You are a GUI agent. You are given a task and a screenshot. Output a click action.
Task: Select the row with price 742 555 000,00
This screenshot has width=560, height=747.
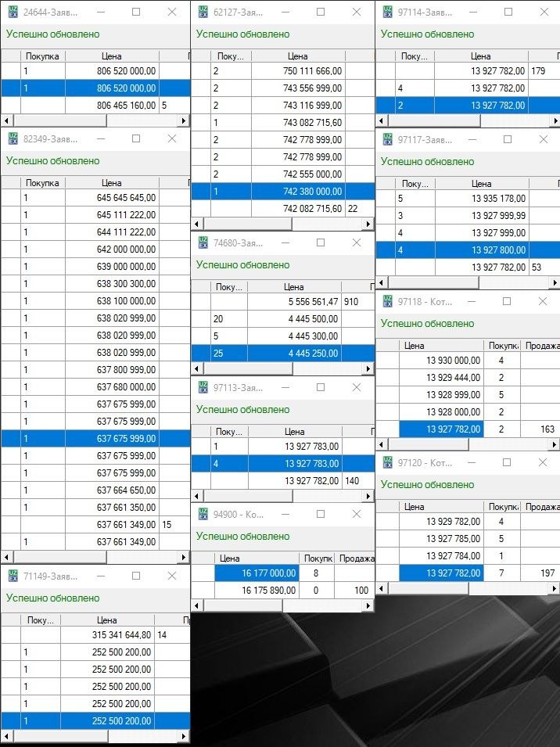click(x=283, y=174)
